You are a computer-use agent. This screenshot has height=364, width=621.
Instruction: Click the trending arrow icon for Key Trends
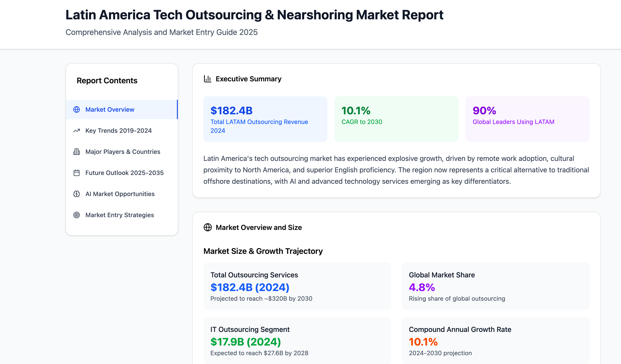click(77, 131)
